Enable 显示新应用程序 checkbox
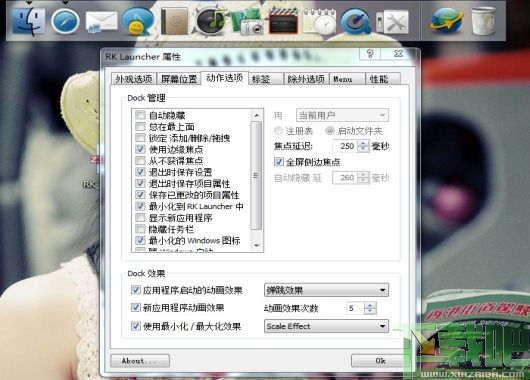Image resolution: width=530 pixels, height=380 pixels. click(140, 217)
